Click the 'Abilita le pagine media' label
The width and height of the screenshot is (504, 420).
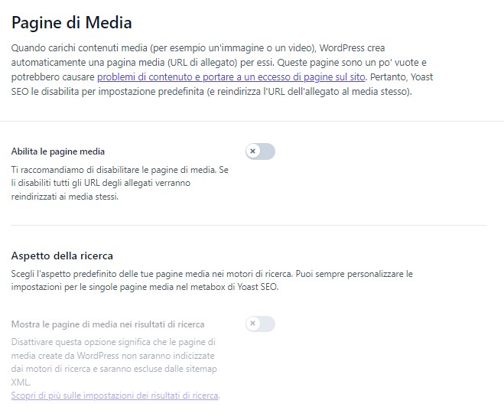pos(58,151)
